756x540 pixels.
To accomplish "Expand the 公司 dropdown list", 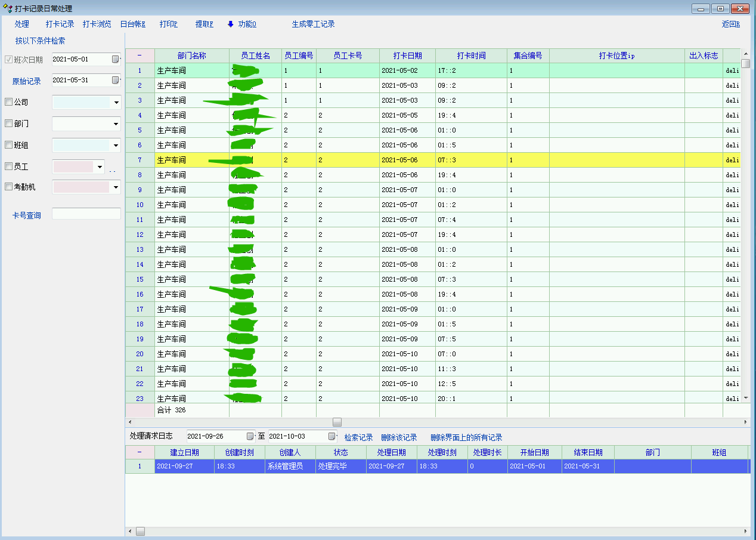I will point(116,103).
